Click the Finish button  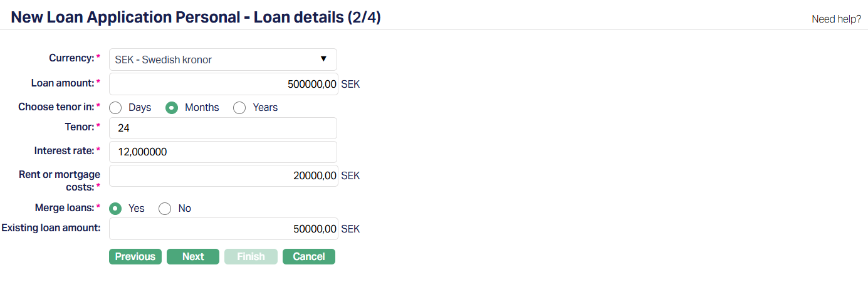251,256
